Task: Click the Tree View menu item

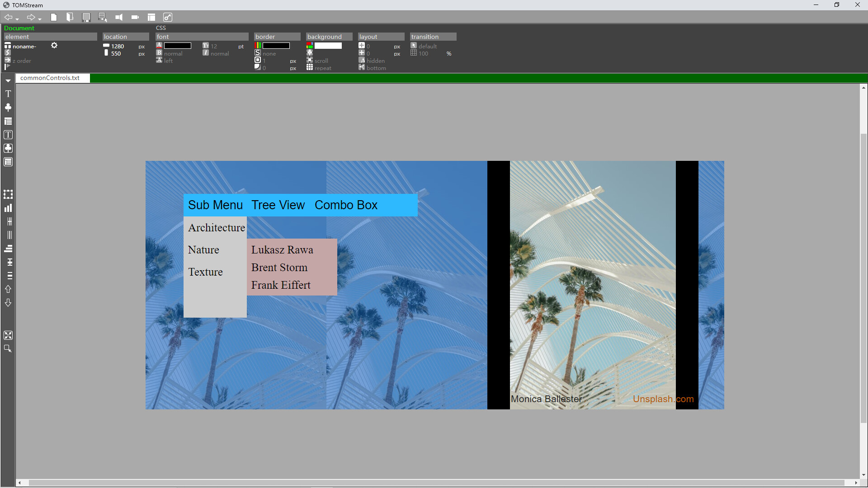Action: pyautogui.click(x=278, y=205)
